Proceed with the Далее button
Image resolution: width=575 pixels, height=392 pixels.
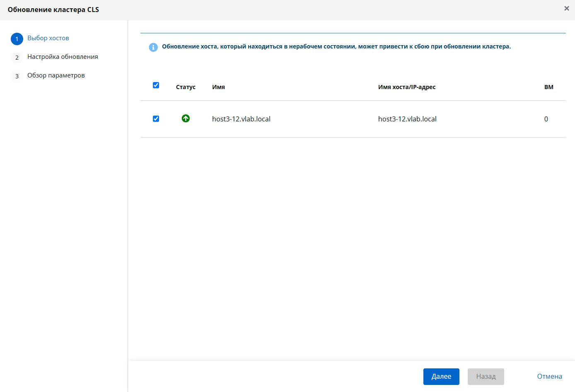click(x=441, y=377)
